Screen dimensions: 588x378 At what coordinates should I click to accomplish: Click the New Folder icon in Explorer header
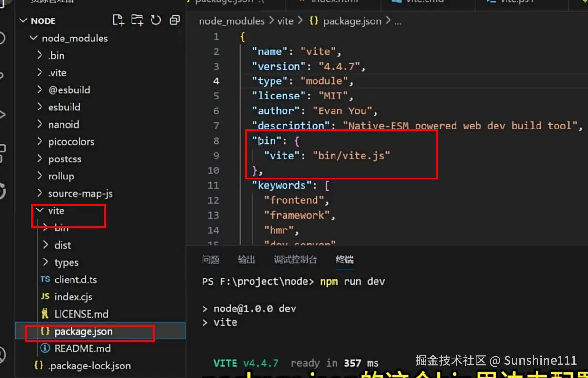point(137,20)
